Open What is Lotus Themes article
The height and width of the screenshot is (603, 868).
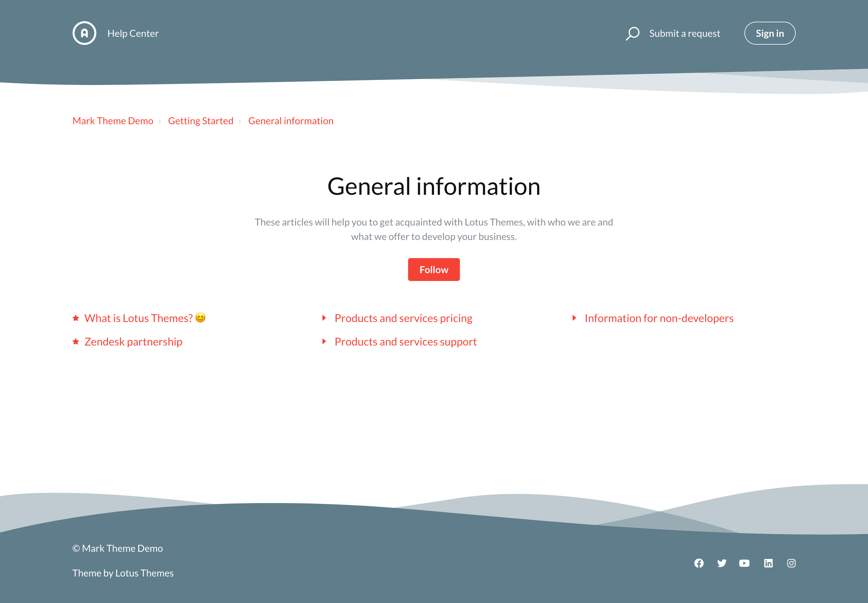[x=139, y=318]
